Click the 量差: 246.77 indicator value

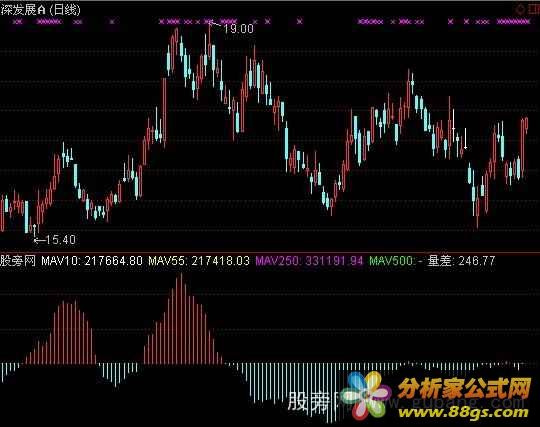[461, 261]
